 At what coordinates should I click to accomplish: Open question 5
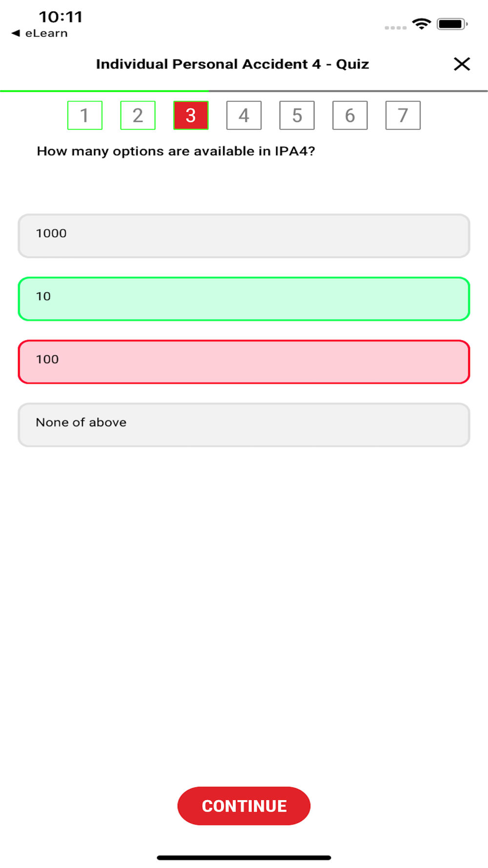pyautogui.click(x=297, y=115)
